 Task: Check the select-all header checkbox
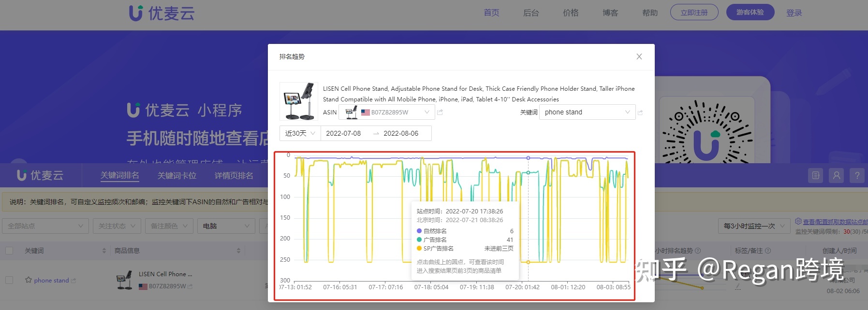click(x=9, y=251)
